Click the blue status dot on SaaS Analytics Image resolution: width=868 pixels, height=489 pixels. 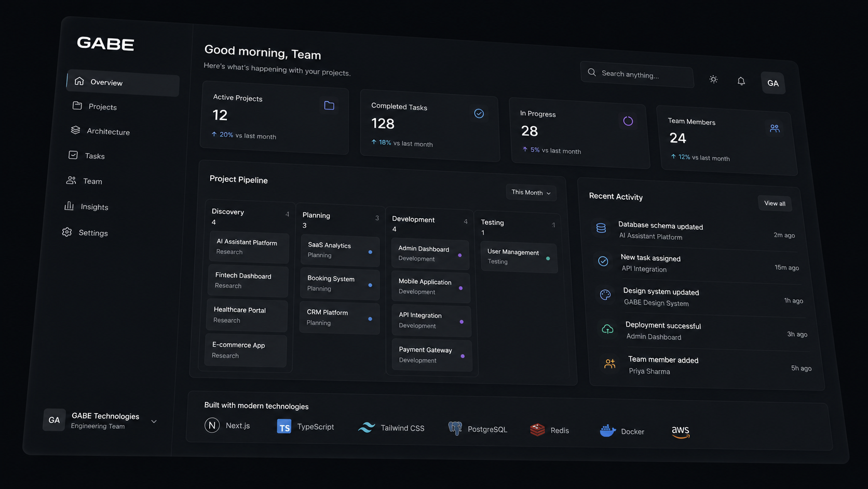[370, 252]
